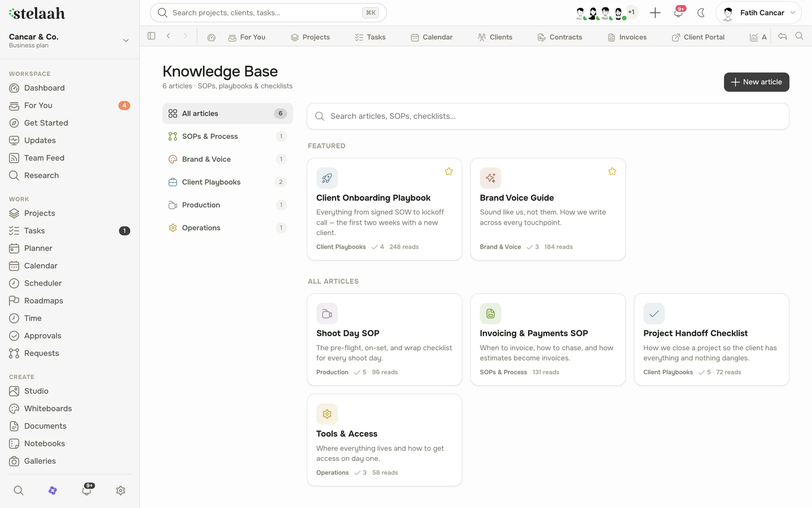This screenshot has height=508, width=812.
Task: Open the For You tab
Action: pos(247,37)
